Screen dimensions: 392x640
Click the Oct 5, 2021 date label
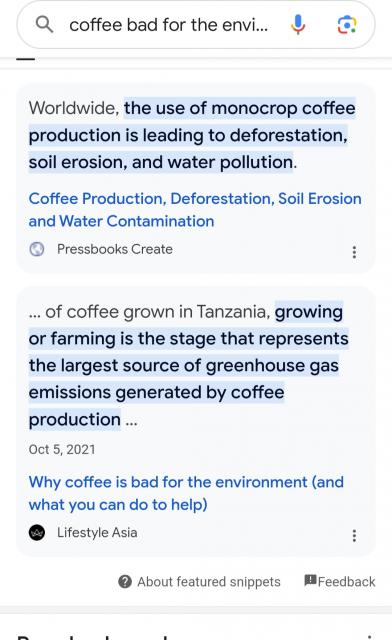click(62, 449)
